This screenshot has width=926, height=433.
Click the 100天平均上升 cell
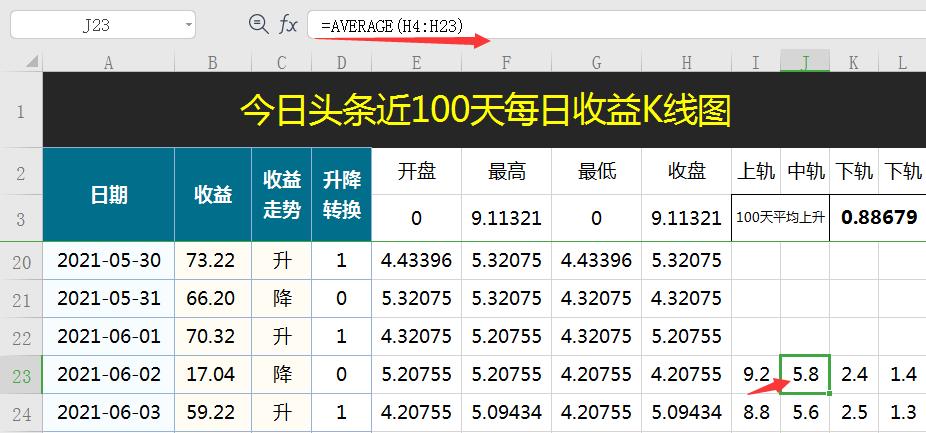click(780, 218)
